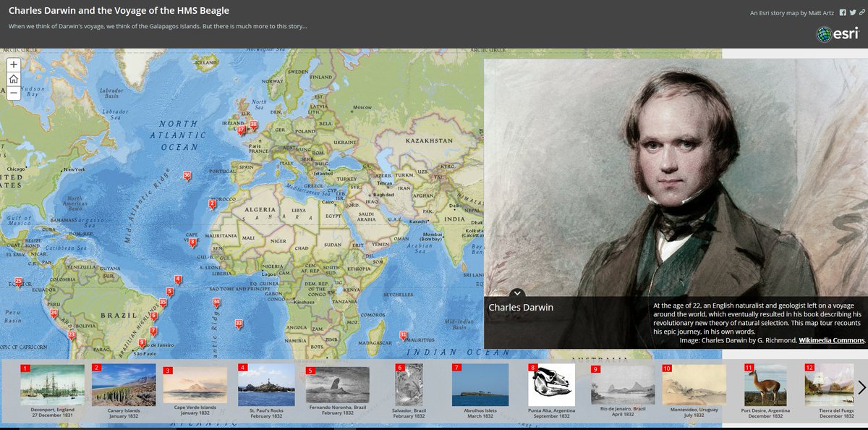Select map marker 7 below Brazilian Highlands

(x=153, y=332)
